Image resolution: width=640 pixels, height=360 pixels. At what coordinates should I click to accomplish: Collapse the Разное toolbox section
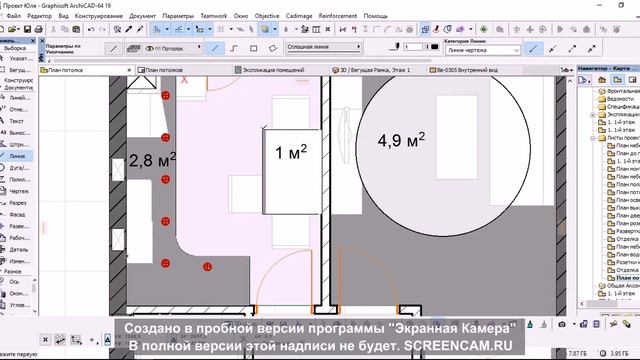point(12,271)
